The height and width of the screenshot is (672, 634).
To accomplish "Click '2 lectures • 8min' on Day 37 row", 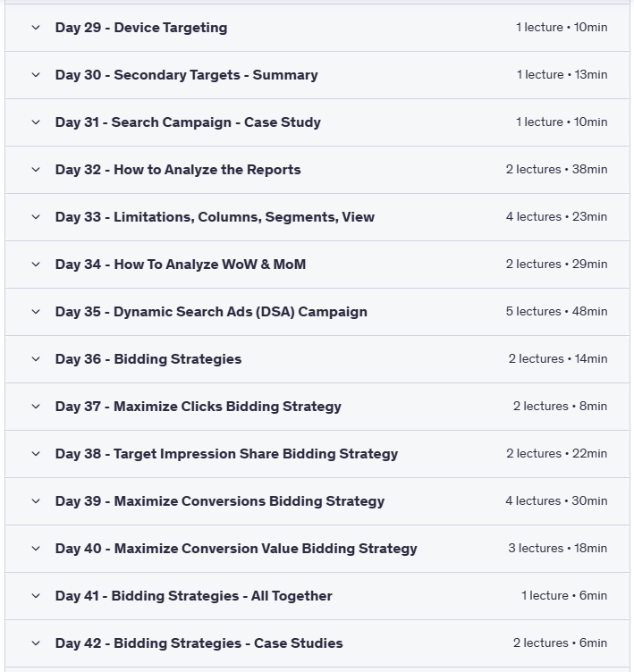I will tap(560, 407).
